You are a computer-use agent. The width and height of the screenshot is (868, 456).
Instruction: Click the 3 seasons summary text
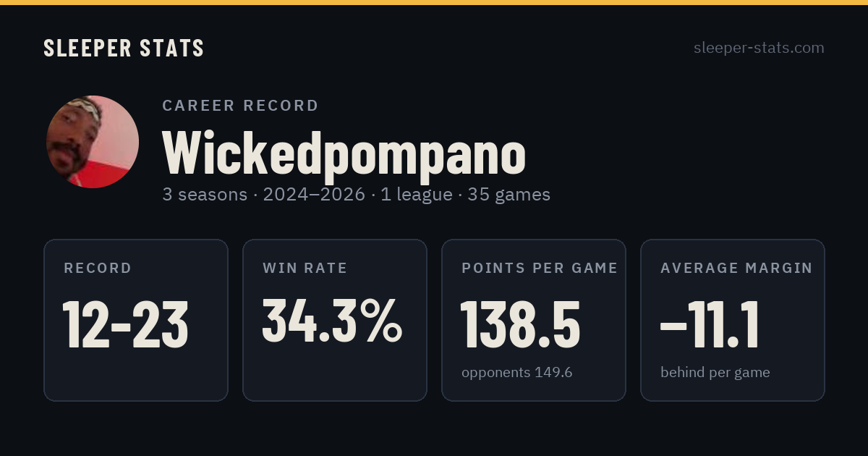tap(205, 195)
